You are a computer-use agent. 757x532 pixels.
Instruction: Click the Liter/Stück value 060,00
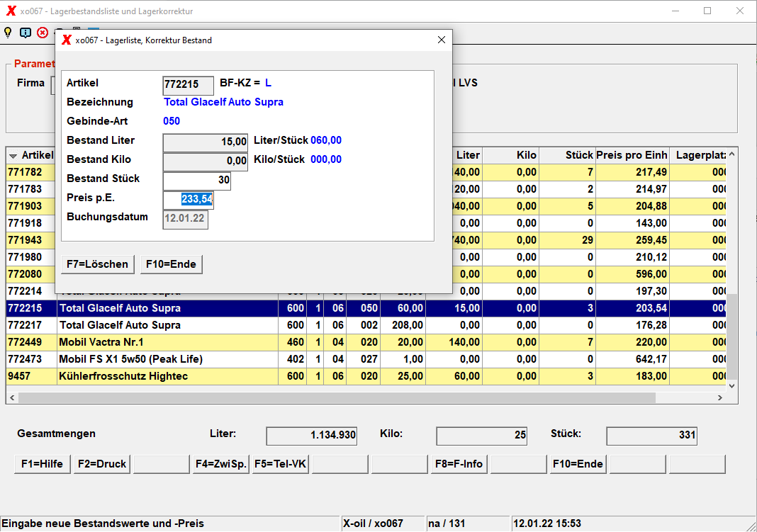point(326,140)
